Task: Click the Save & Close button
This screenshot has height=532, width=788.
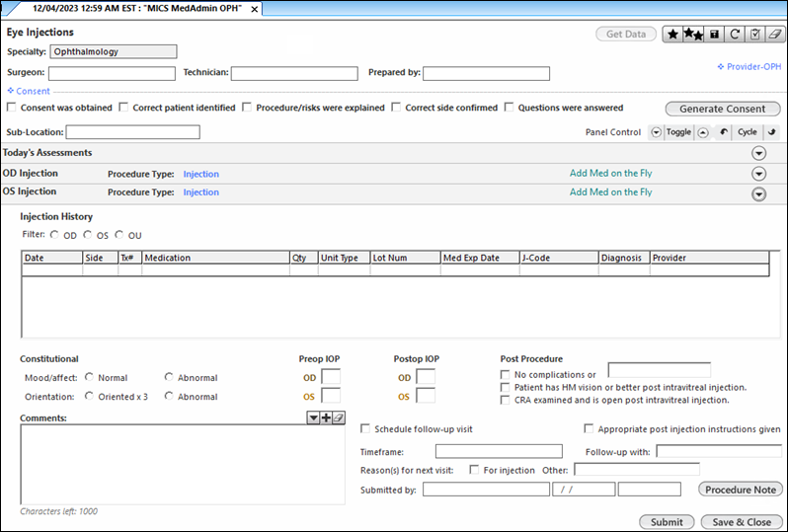Action: click(742, 521)
